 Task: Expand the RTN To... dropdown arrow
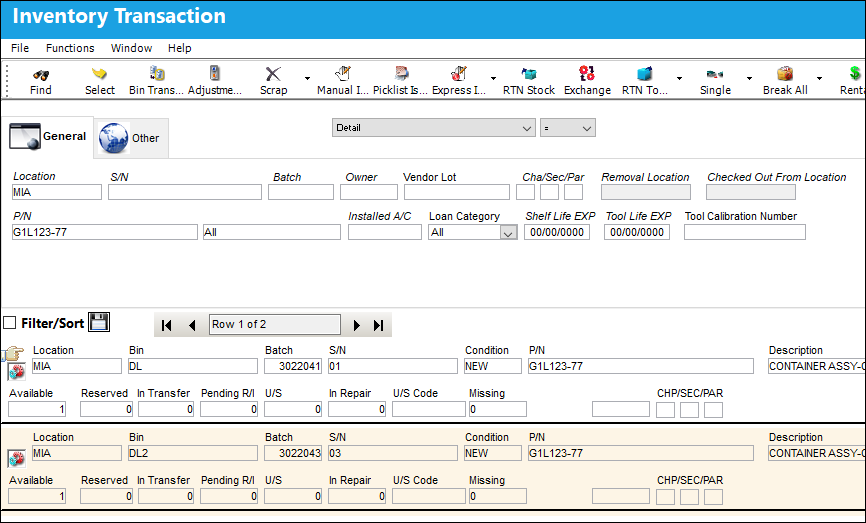tap(679, 78)
